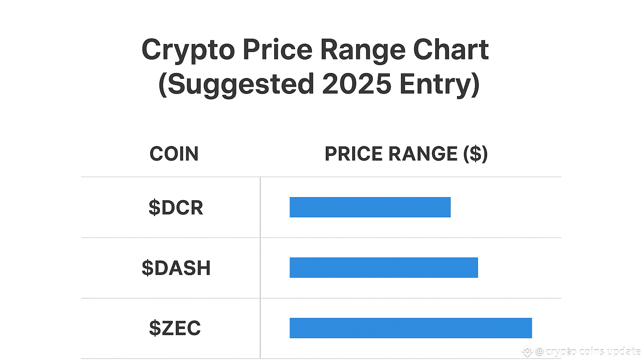Click the Crypto Price Range Chart title line
This screenshot has height=362, width=644.
point(315,50)
